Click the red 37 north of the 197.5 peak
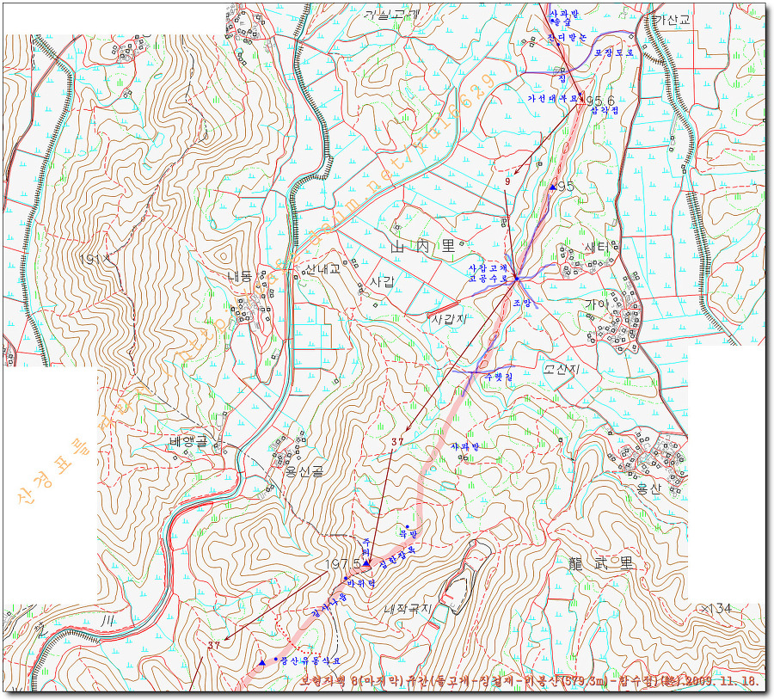 point(398,442)
